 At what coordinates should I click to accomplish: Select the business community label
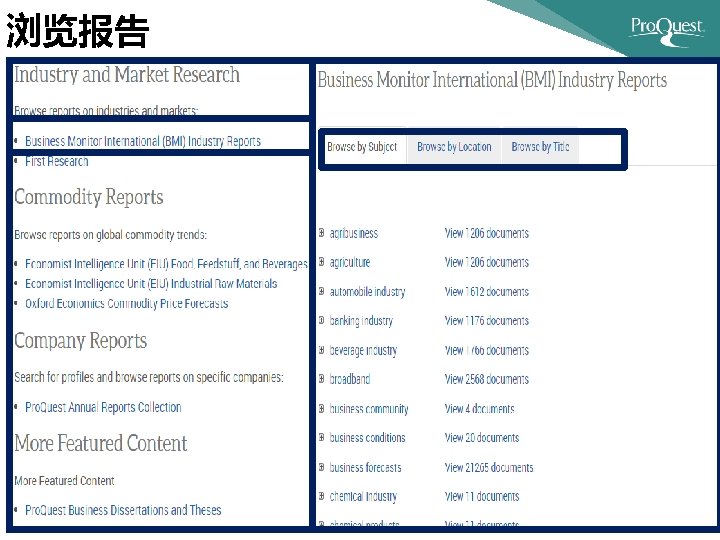pyautogui.click(x=369, y=409)
